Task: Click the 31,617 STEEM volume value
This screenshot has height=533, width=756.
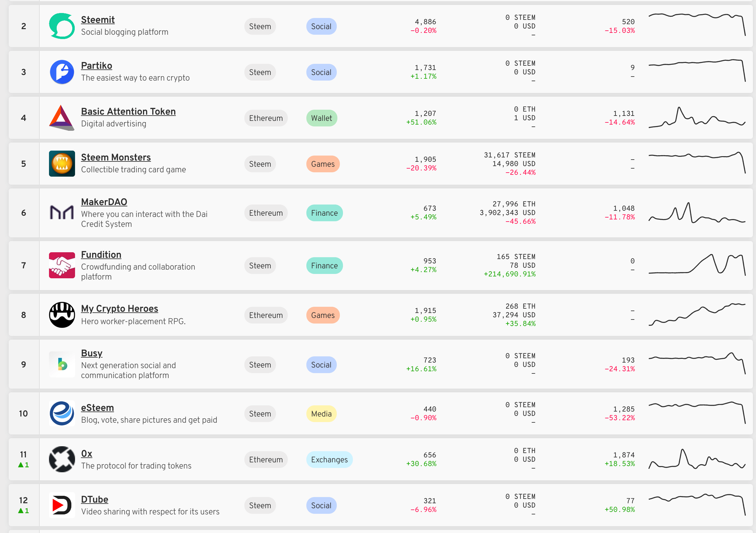Action: point(509,155)
